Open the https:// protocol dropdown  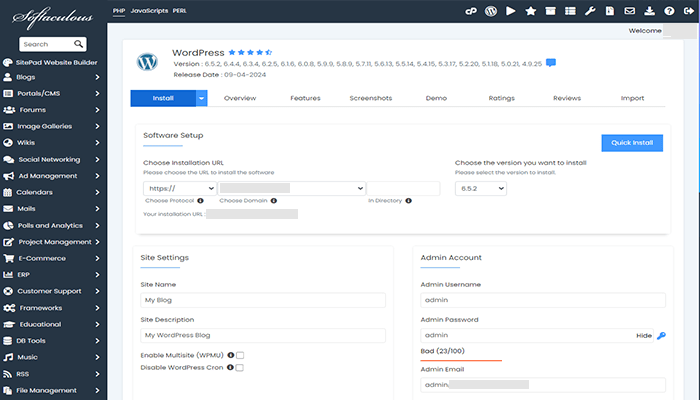click(x=180, y=188)
